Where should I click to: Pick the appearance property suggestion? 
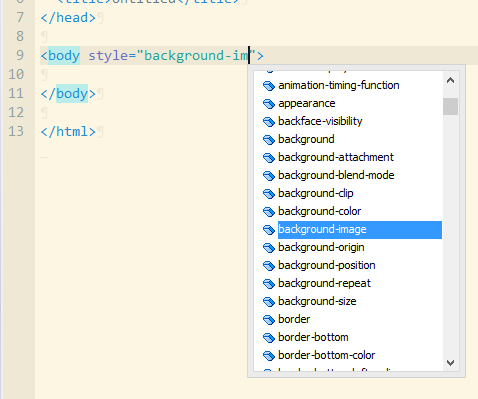point(307,104)
